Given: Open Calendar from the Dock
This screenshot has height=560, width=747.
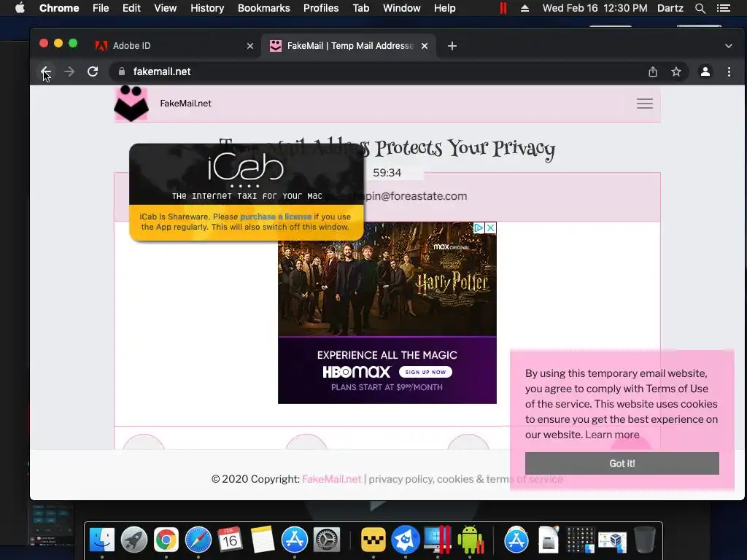Looking at the screenshot, I should tap(230, 540).
